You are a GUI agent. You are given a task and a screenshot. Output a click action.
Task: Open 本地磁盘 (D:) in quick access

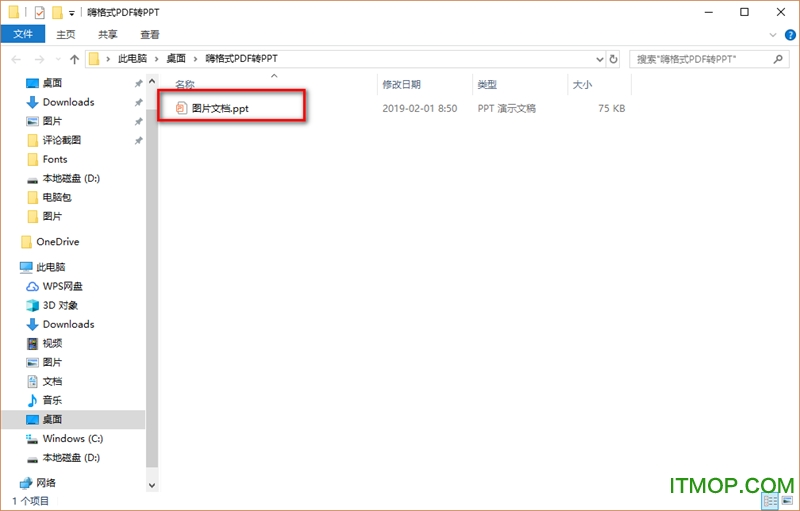point(71,178)
